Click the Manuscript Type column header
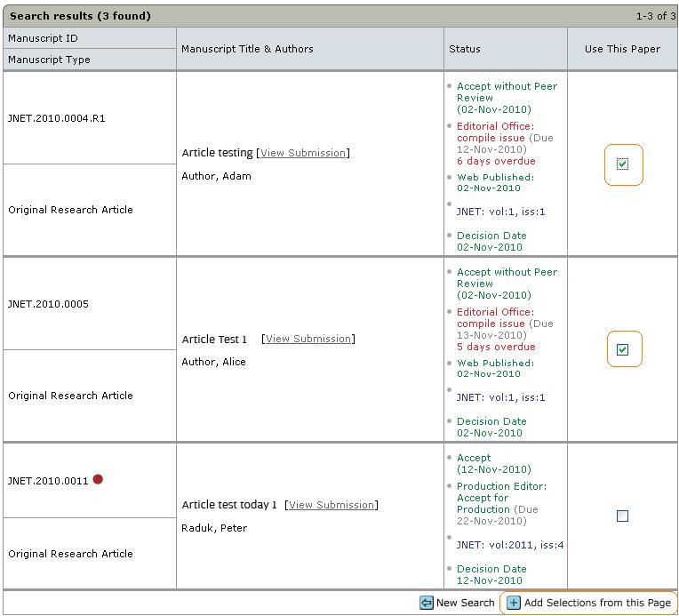 tap(49, 60)
